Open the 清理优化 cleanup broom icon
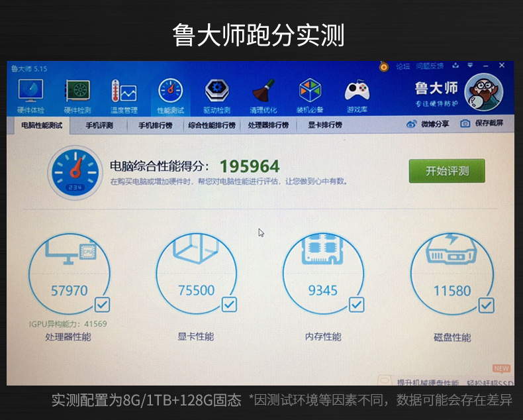The height and width of the screenshot is (420, 523). pyautogui.click(x=263, y=91)
